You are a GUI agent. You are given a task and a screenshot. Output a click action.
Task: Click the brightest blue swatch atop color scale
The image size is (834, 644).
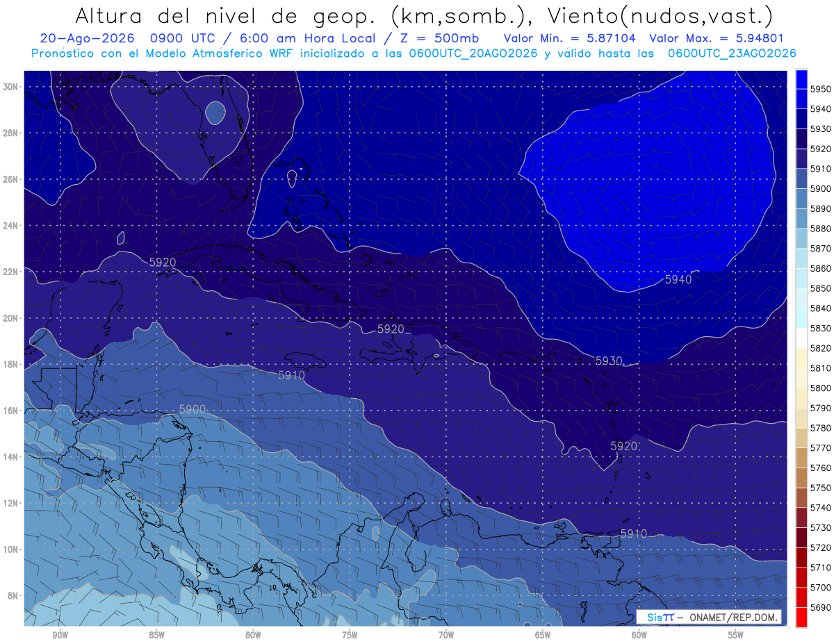pyautogui.click(x=801, y=79)
